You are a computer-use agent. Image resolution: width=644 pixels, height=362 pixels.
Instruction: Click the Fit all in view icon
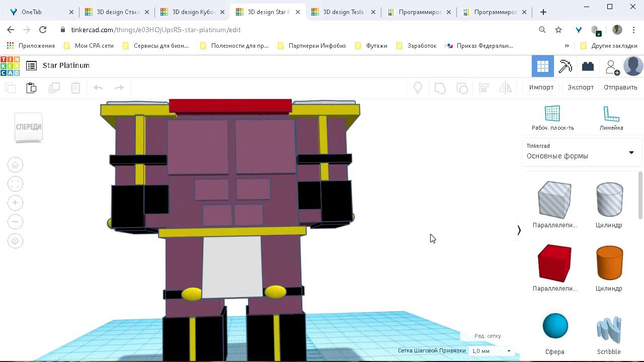[x=15, y=184]
